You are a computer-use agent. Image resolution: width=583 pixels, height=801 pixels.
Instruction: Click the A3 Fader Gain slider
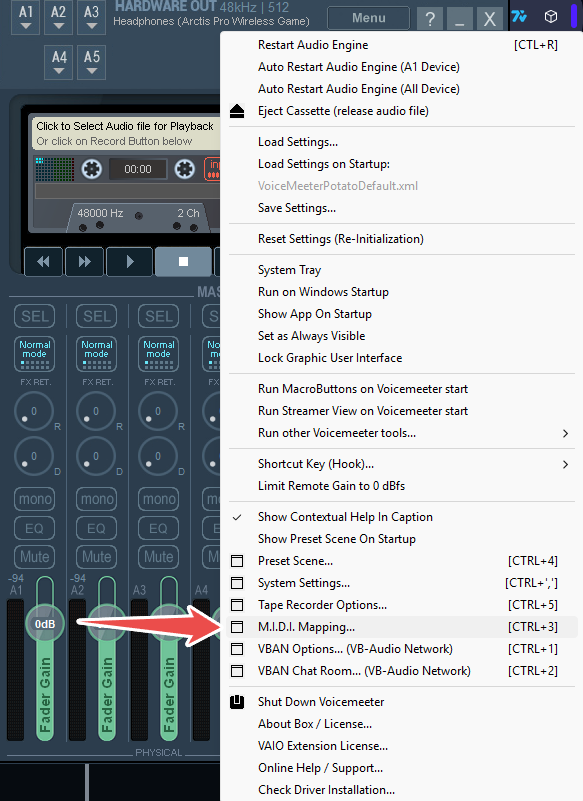pos(169,624)
